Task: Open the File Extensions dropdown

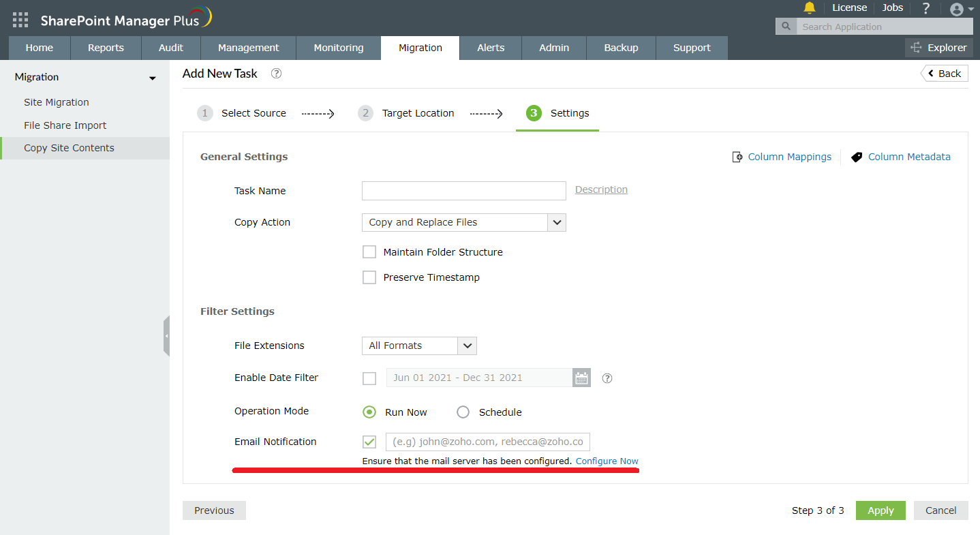Action: tap(419, 346)
